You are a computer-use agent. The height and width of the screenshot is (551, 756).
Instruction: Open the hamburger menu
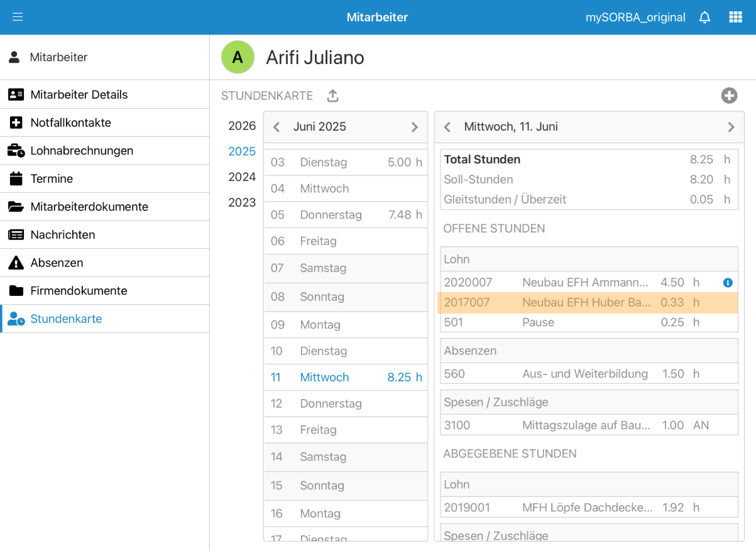[x=18, y=17]
